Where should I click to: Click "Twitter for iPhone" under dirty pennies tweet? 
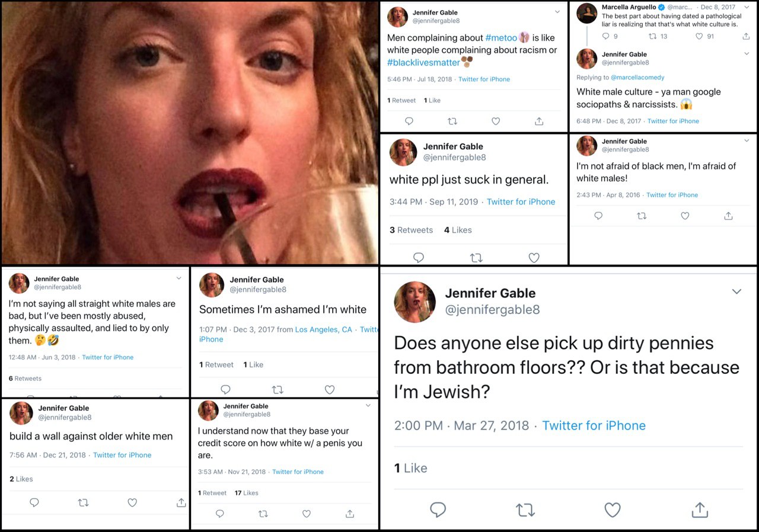coord(594,425)
